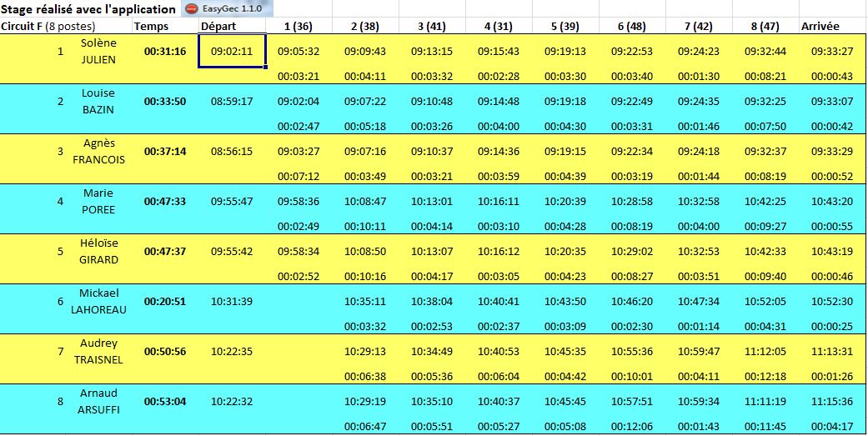Select the control header 1 (36)
Screen dimensions: 868x436
298,27
